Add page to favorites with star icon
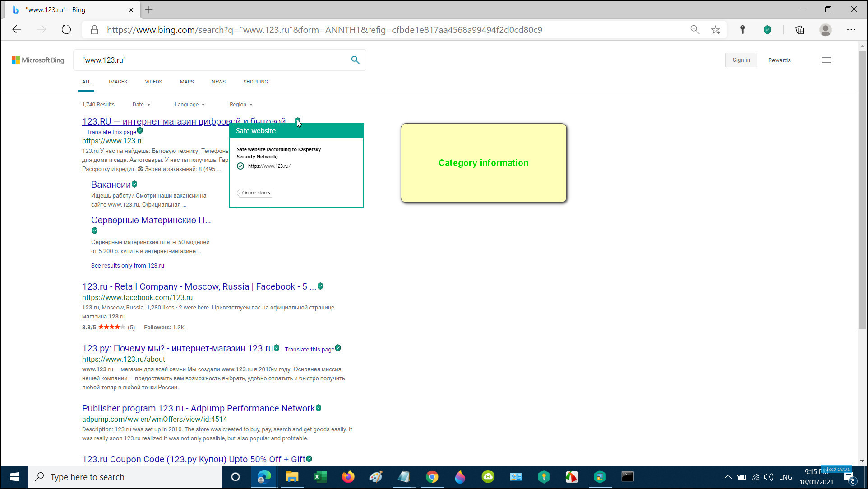Screen dimensions: 868x489 coord(716,30)
